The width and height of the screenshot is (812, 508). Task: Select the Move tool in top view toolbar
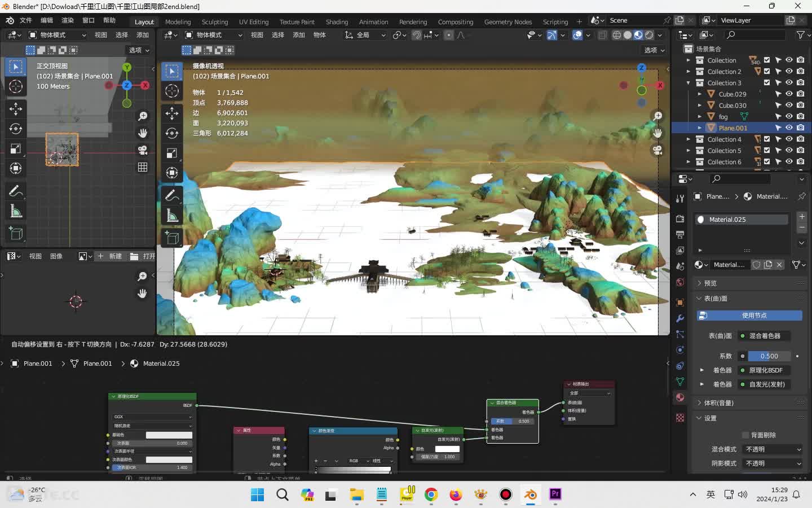pos(16,109)
